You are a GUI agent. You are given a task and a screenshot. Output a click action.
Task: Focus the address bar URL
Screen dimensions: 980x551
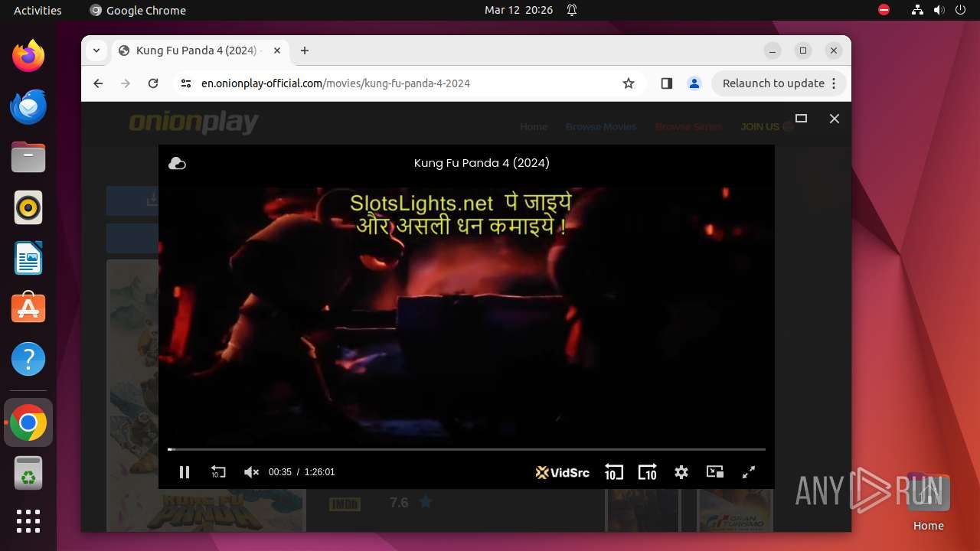pos(335,83)
